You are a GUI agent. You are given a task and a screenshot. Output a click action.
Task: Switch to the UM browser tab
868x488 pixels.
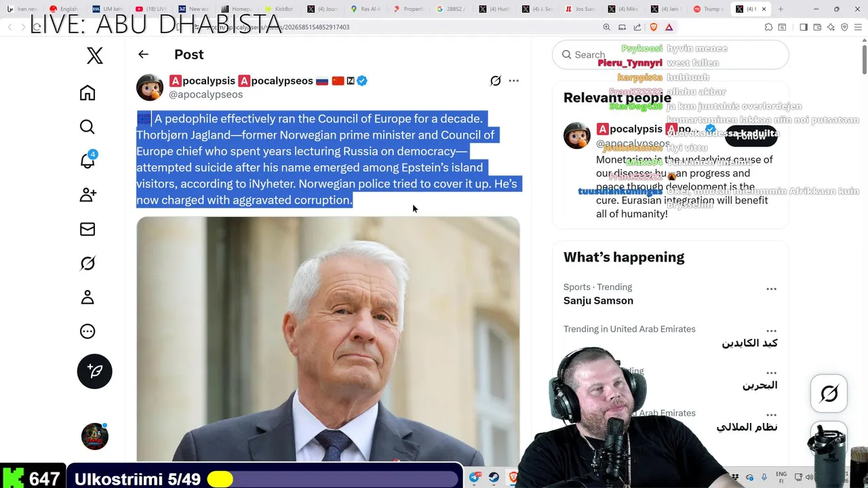tap(108, 9)
